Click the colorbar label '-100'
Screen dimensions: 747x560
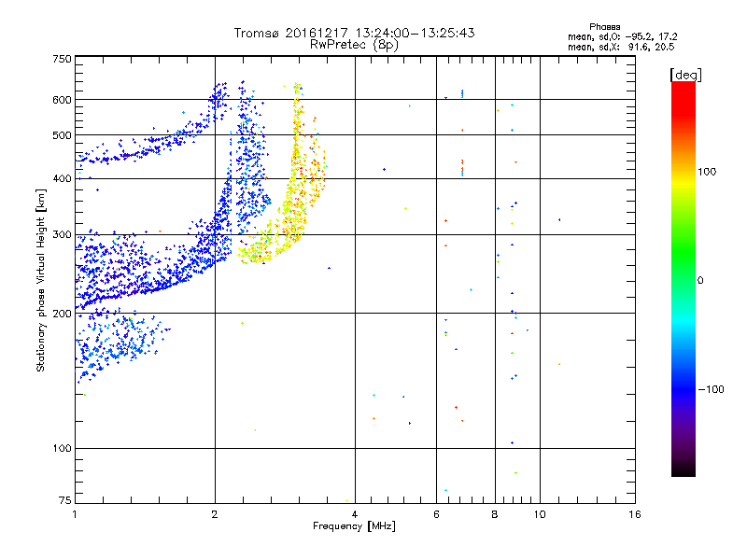click(711, 389)
